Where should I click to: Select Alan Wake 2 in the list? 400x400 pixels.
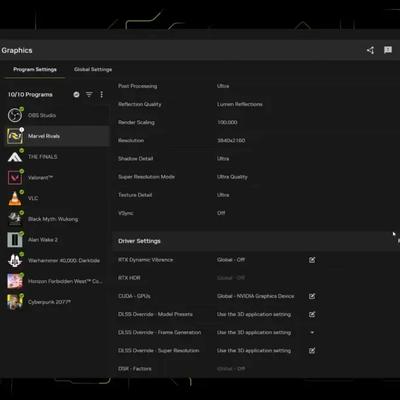point(57,240)
